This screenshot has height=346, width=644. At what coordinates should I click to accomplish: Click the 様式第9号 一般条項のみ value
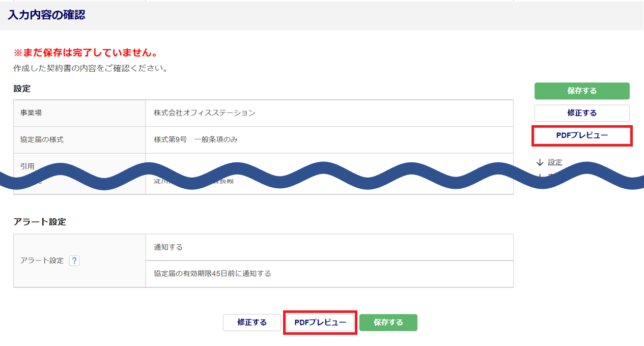pos(195,139)
